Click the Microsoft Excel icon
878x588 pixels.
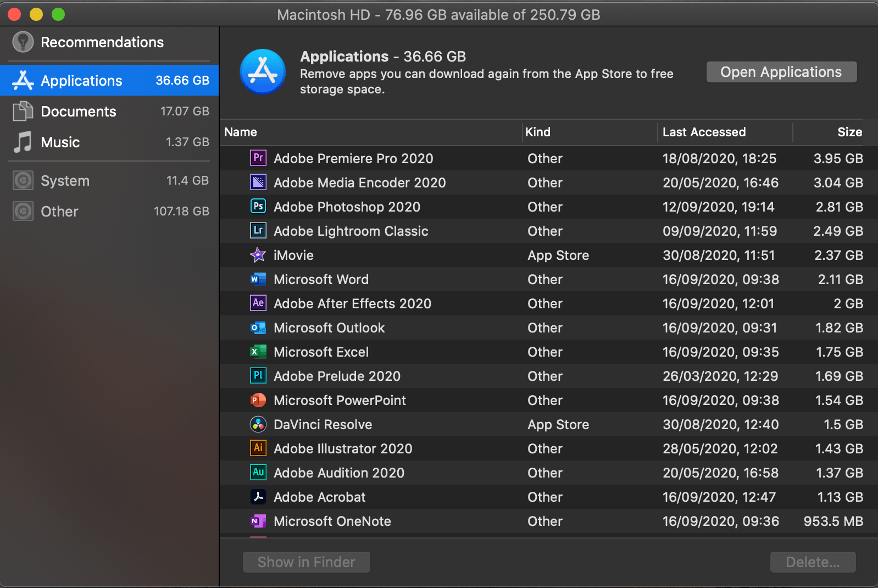[258, 352]
